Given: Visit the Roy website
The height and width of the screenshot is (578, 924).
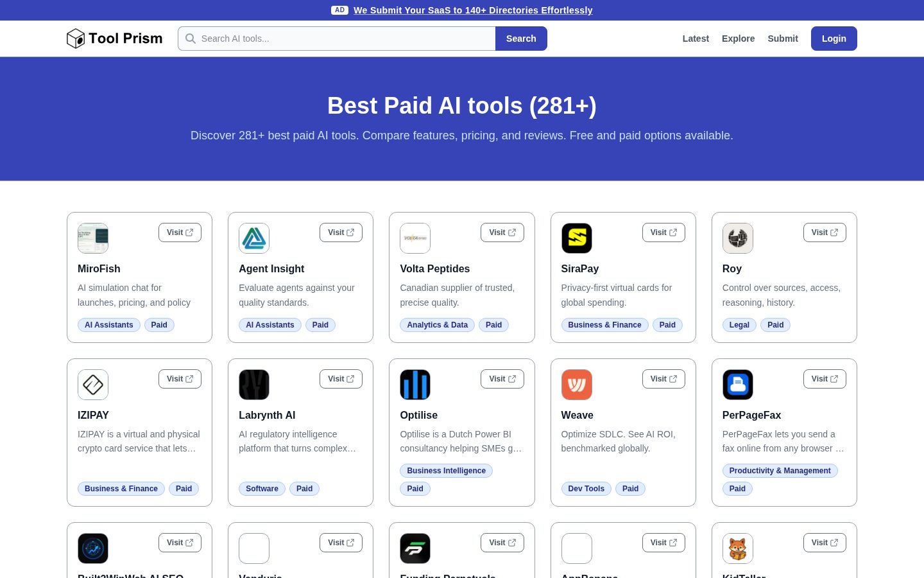Looking at the screenshot, I should (x=825, y=232).
